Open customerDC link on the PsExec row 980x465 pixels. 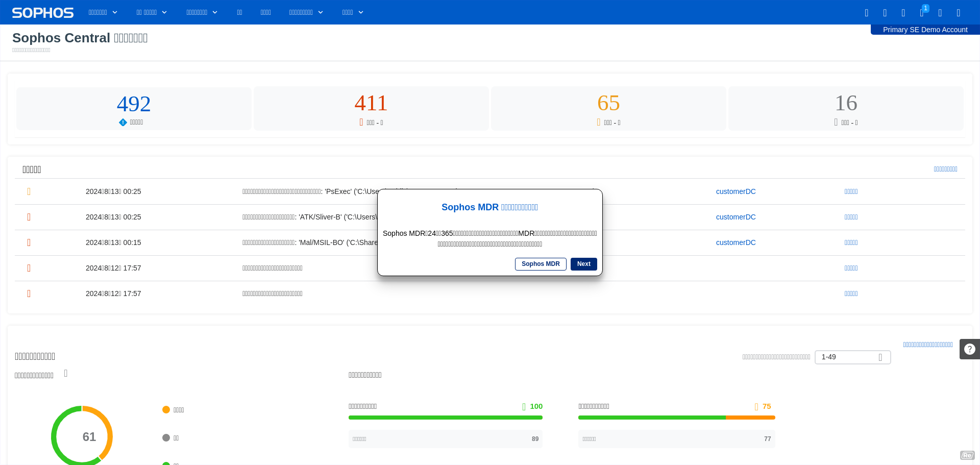point(736,191)
